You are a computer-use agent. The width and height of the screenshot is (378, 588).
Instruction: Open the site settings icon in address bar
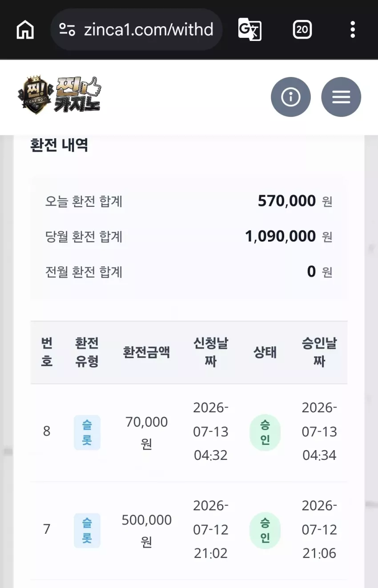click(67, 30)
